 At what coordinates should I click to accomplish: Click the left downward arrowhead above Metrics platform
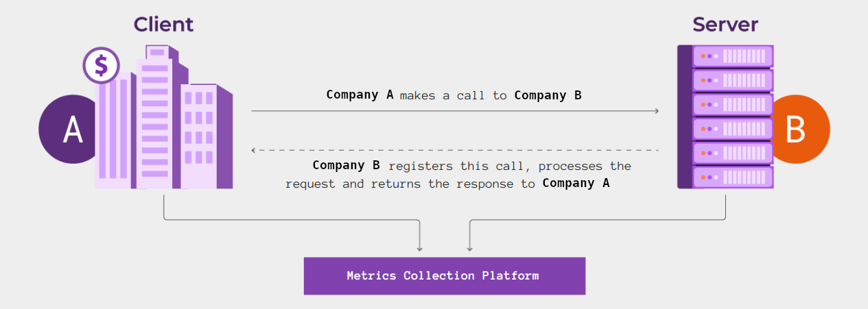coord(419,248)
